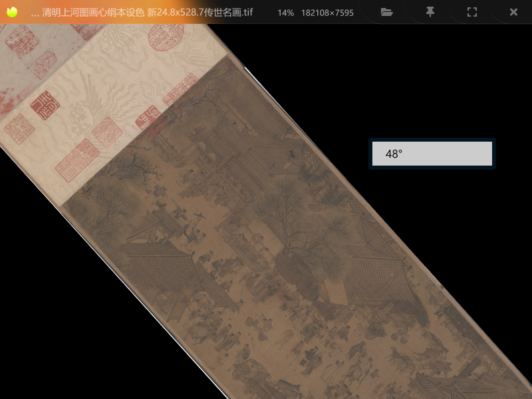The image size is (532, 399).
Task: Pin the window on top
Action: [430, 12]
